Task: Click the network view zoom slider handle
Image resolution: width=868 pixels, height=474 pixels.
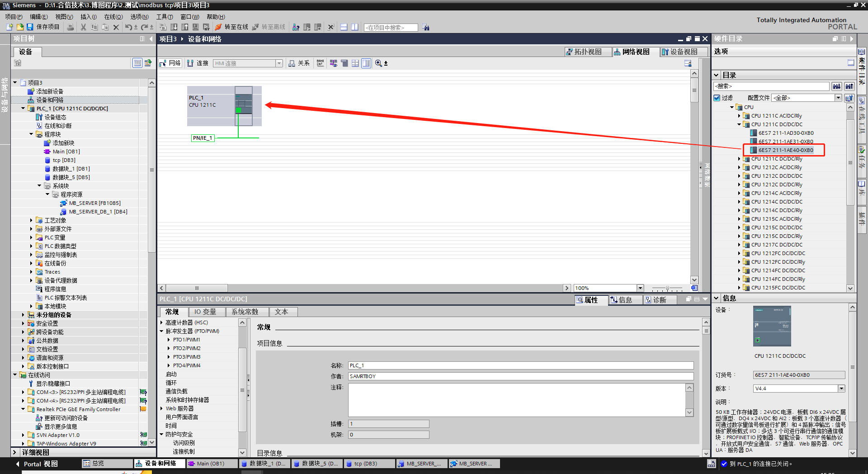Action: 667,288
